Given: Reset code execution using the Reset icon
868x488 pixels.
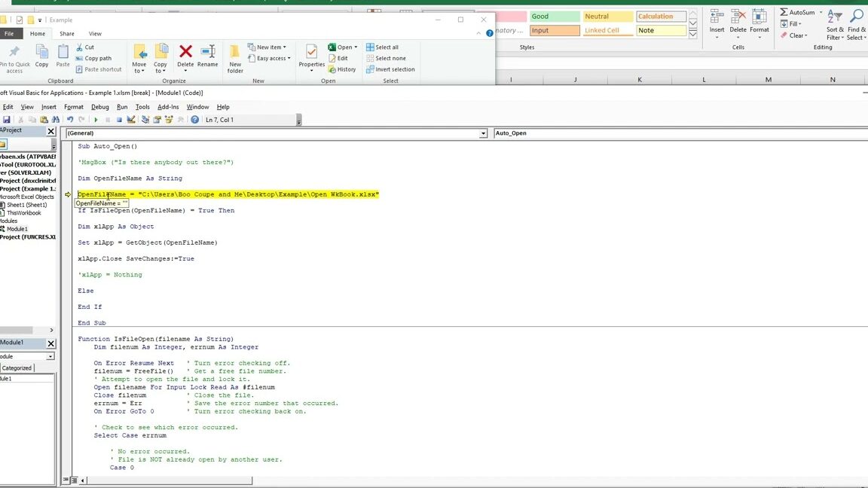Looking at the screenshot, I should [x=120, y=119].
